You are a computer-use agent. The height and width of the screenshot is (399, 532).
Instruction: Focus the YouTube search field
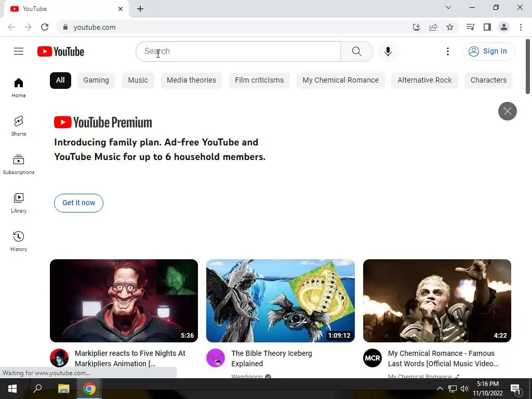[238, 51]
